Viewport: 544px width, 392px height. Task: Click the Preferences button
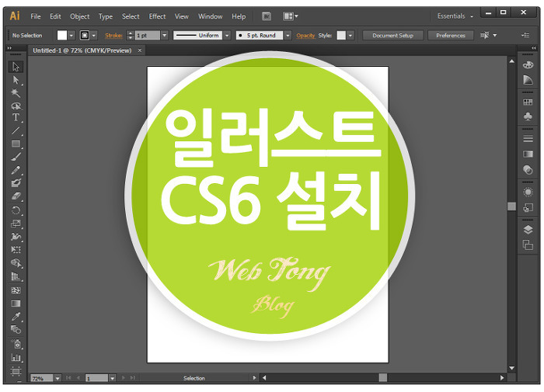451,36
